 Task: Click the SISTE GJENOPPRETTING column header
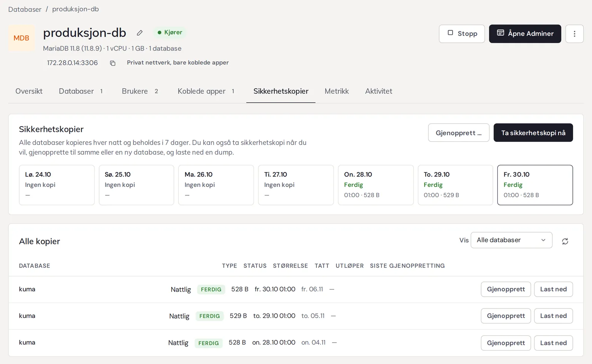pos(407,266)
